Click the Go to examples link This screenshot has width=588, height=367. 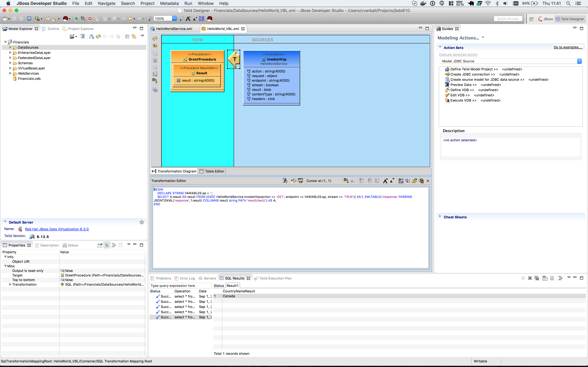[x=568, y=47]
